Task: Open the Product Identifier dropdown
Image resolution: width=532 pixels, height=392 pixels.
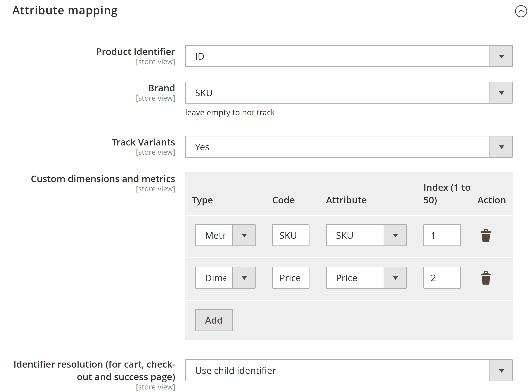Action: pyautogui.click(x=349, y=56)
